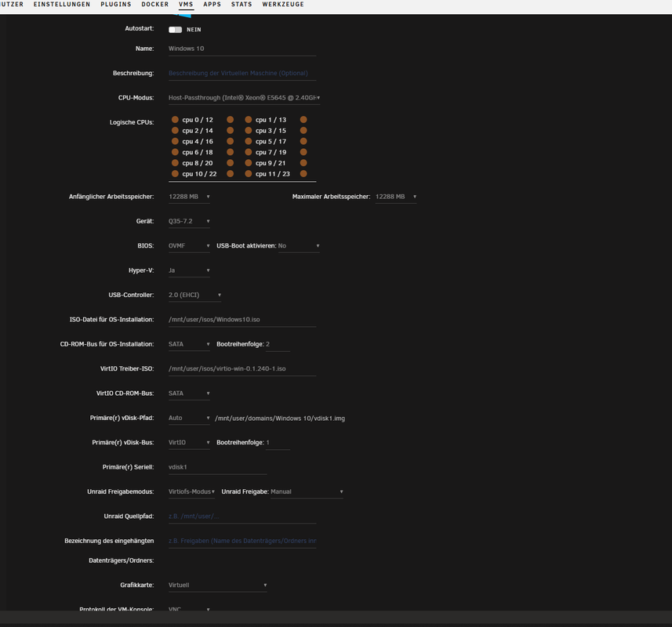The height and width of the screenshot is (627, 672).
Task: Click the Unraid Quellpfad input field
Action: [242, 516]
